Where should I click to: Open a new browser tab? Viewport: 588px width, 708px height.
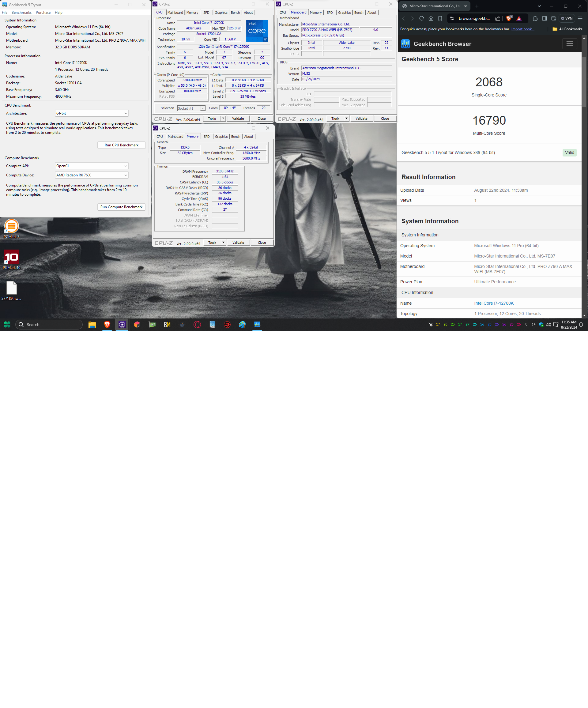pos(477,6)
